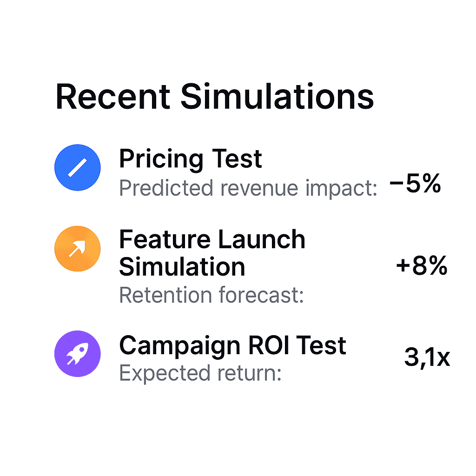
Task: Open the Pricing Test simulation title
Action: tap(191, 159)
